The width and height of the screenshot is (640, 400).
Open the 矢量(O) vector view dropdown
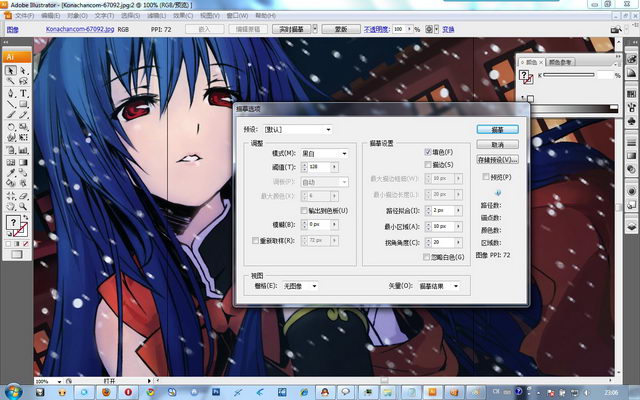[439, 286]
